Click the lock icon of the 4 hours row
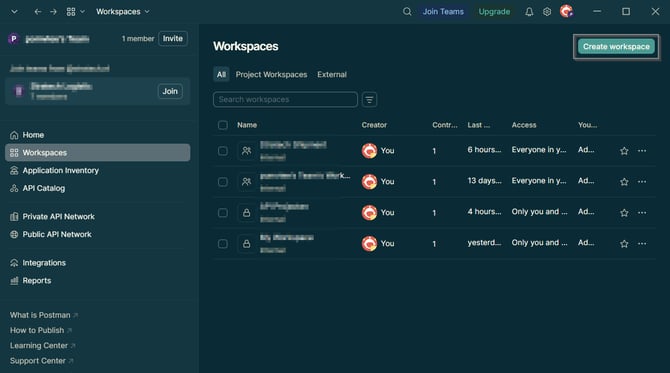This screenshot has height=373, width=670. click(247, 213)
